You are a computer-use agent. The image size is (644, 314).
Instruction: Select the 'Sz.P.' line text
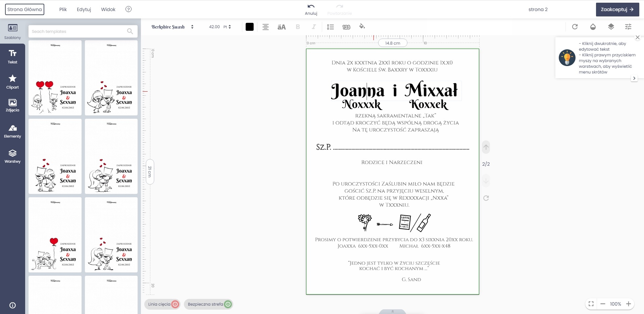click(x=393, y=147)
